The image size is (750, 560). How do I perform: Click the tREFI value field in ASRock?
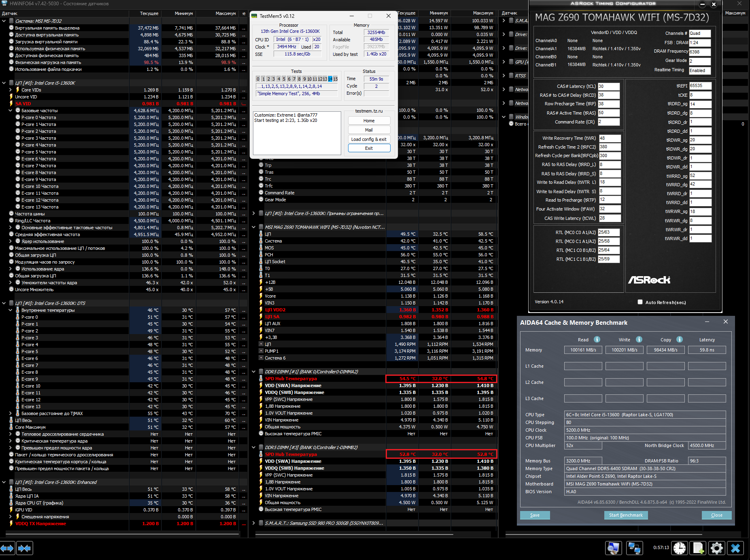coord(701,86)
